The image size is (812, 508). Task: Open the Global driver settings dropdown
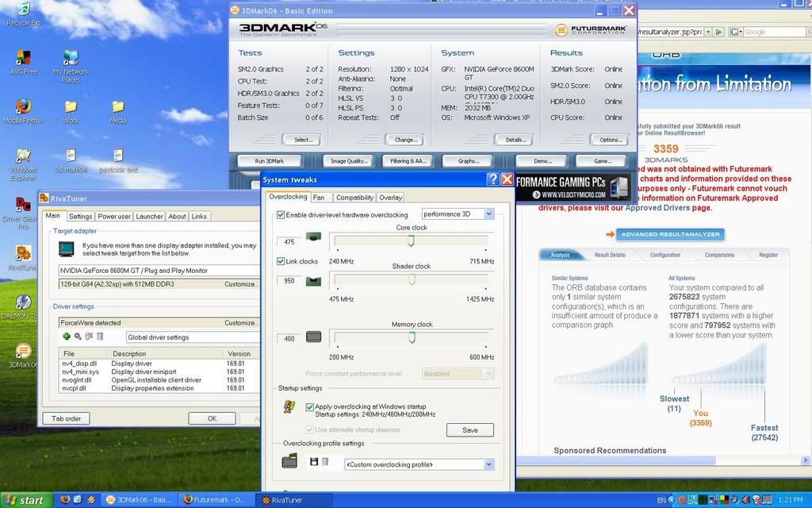(x=193, y=337)
